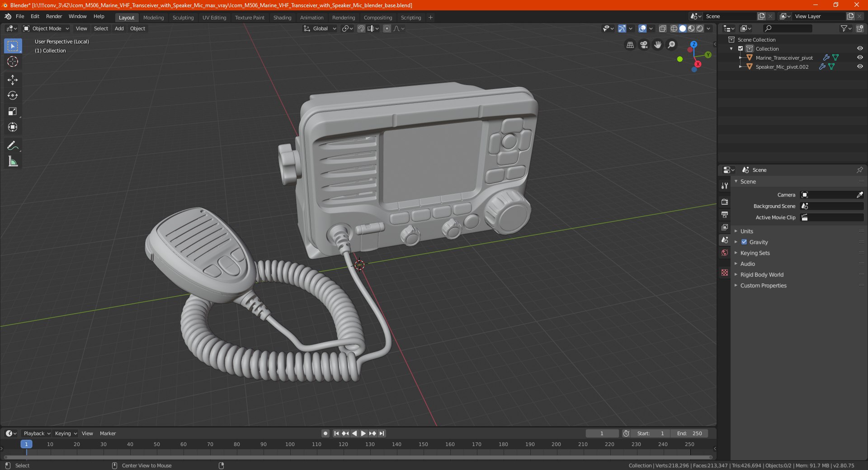Viewport: 868px width, 470px height.
Task: Activate the Annotate pencil tool
Action: pyautogui.click(x=13, y=146)
